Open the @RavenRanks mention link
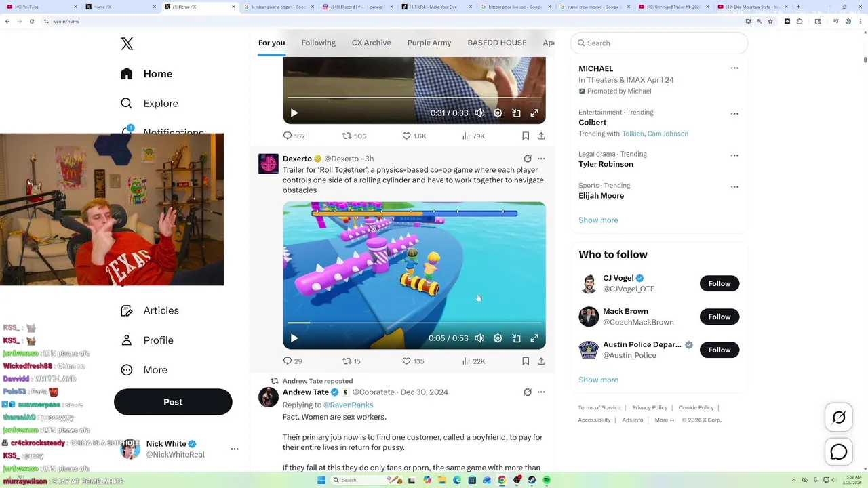Screen dimensions: 868x488 coord(348,405)
